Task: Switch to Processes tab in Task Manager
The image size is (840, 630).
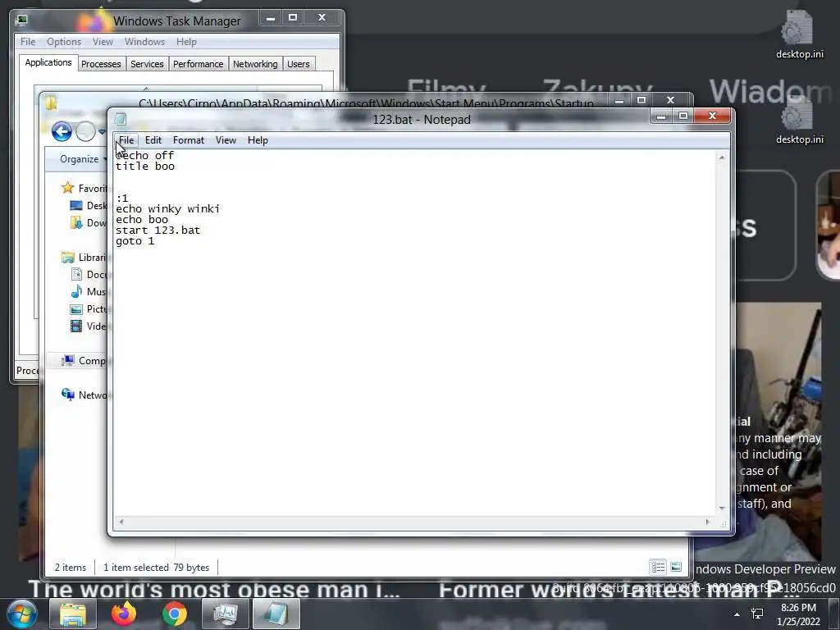Action: coord(101,64)
